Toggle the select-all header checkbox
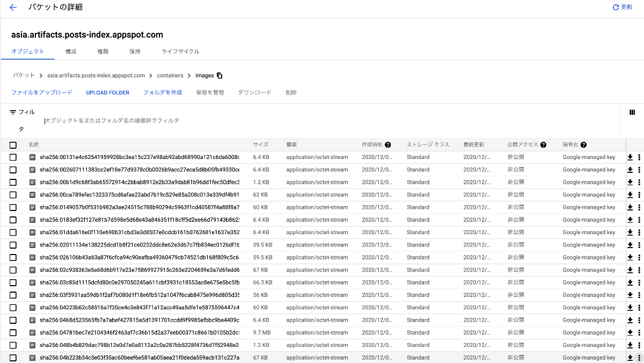 [13, 145]
